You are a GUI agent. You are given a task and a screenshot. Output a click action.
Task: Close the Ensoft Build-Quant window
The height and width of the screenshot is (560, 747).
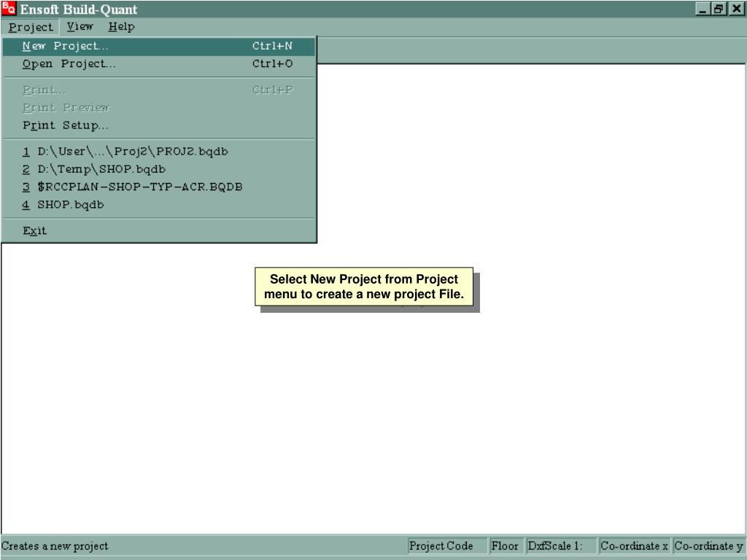[736, 9]
